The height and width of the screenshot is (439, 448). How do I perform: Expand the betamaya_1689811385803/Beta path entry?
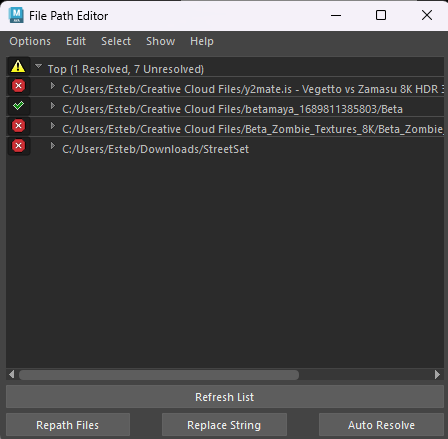click(53, 106)
